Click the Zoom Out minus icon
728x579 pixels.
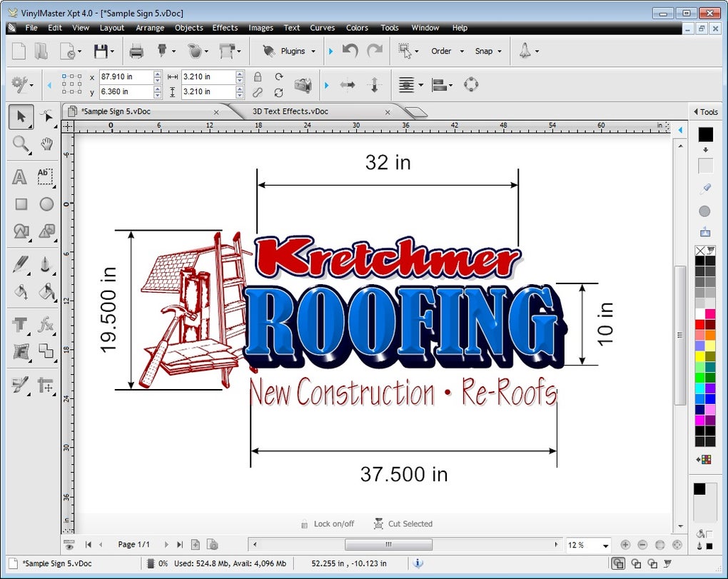[x=642, y=545]
